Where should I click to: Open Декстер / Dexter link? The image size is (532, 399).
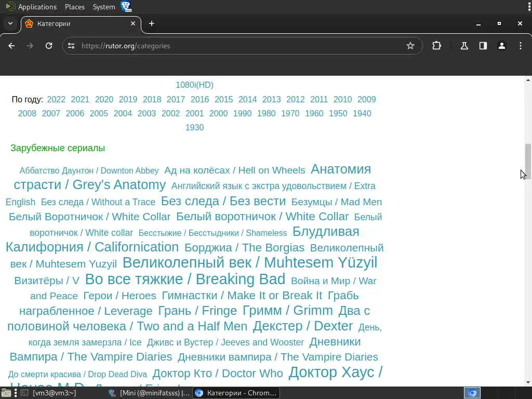303,326
